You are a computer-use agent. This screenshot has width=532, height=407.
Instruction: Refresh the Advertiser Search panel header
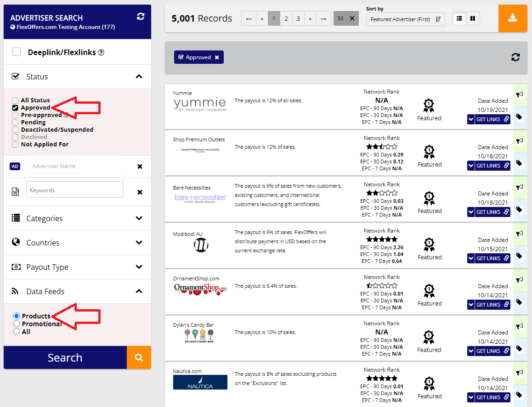[x=141, y=17]
